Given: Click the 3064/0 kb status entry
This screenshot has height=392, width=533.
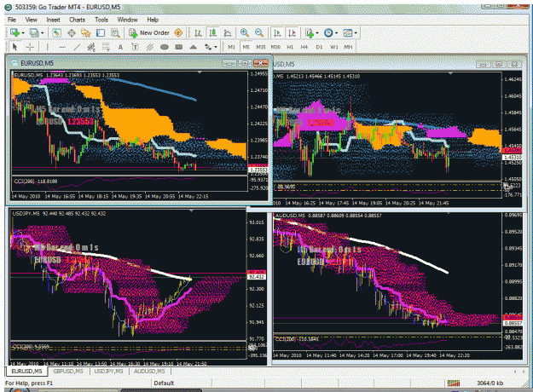Looking at the screenshot, I should point(490,383).
